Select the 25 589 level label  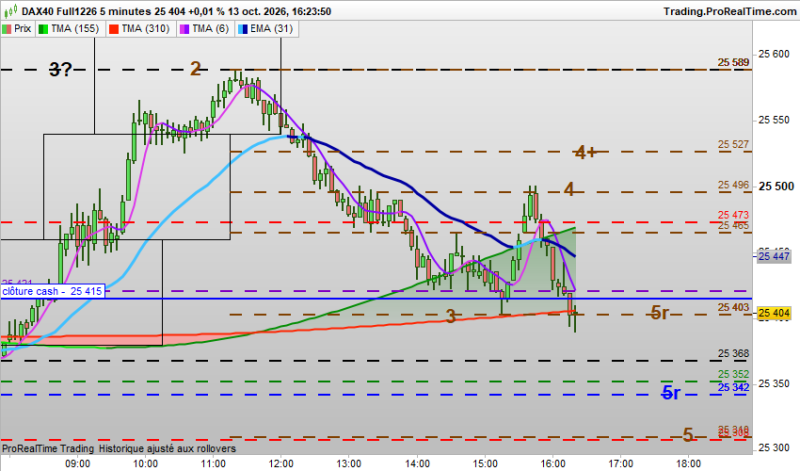pos(733,62)
